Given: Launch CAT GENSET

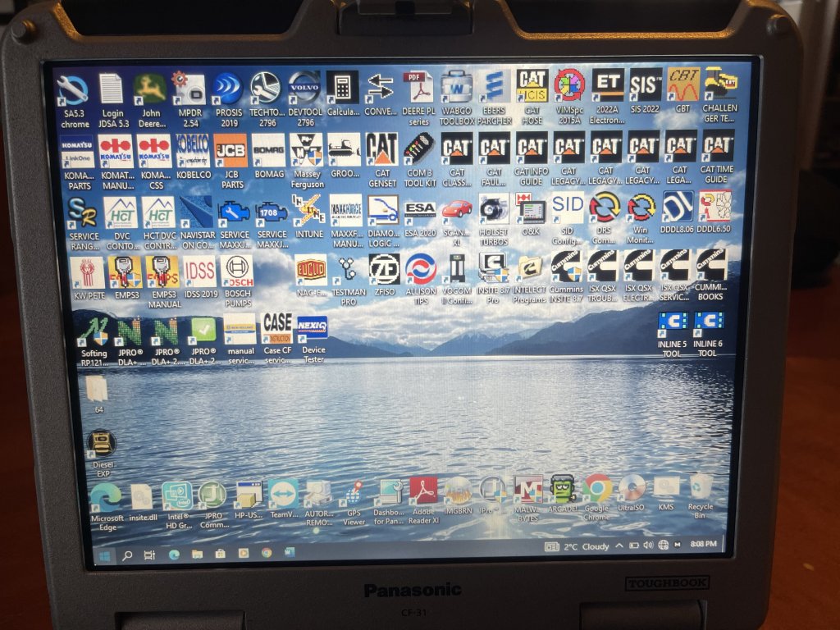Looking at the screenshot, I should [382, 150].
